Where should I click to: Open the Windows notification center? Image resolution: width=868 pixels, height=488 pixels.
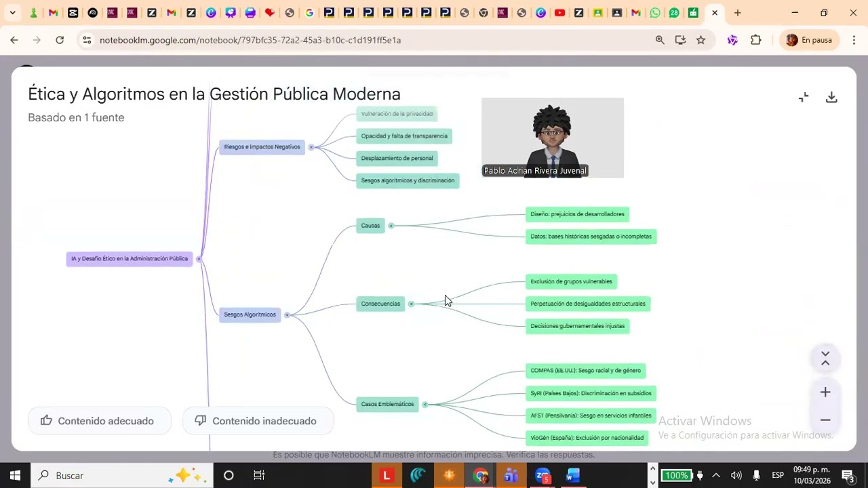[847, 476]
